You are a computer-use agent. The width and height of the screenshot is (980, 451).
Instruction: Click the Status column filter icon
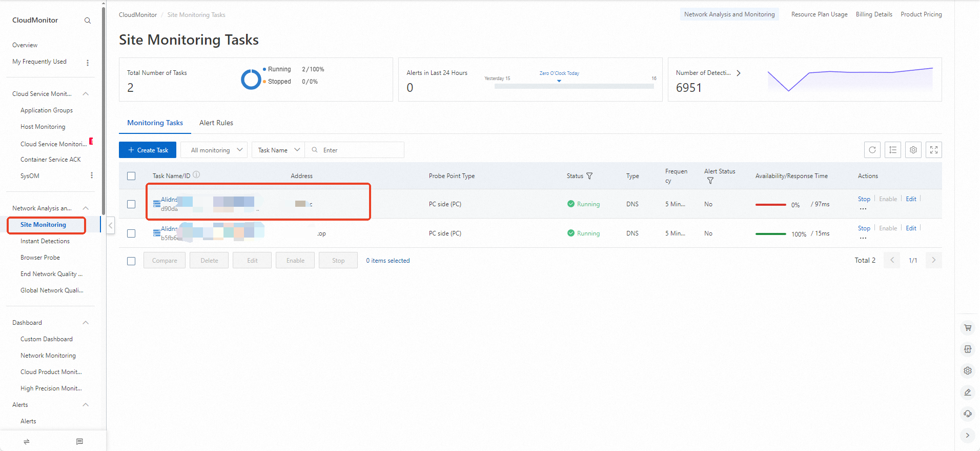tap(589, 176)
